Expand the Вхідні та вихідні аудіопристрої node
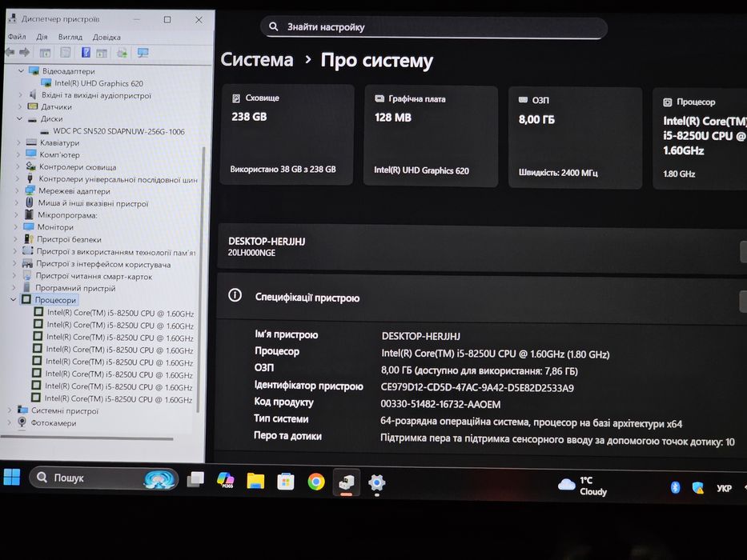Image resolution: width=747 pixels, height=560 pixels. click(x=20, y=94)
